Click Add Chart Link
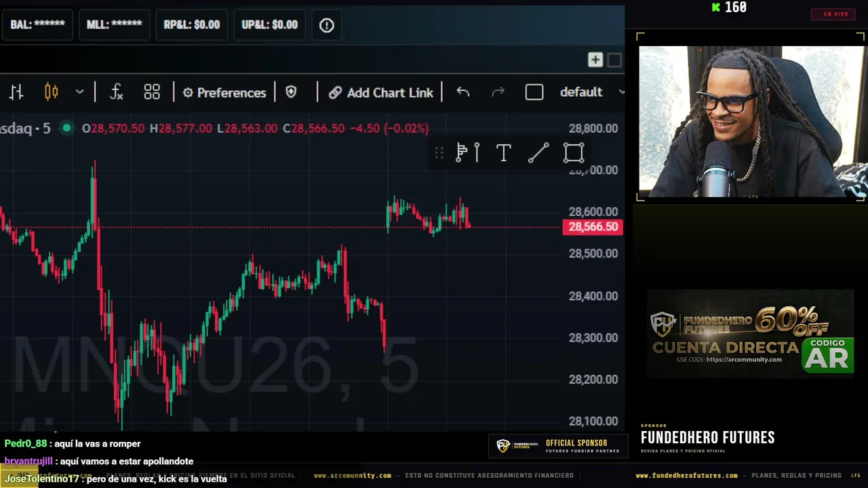 coord(381,92)
